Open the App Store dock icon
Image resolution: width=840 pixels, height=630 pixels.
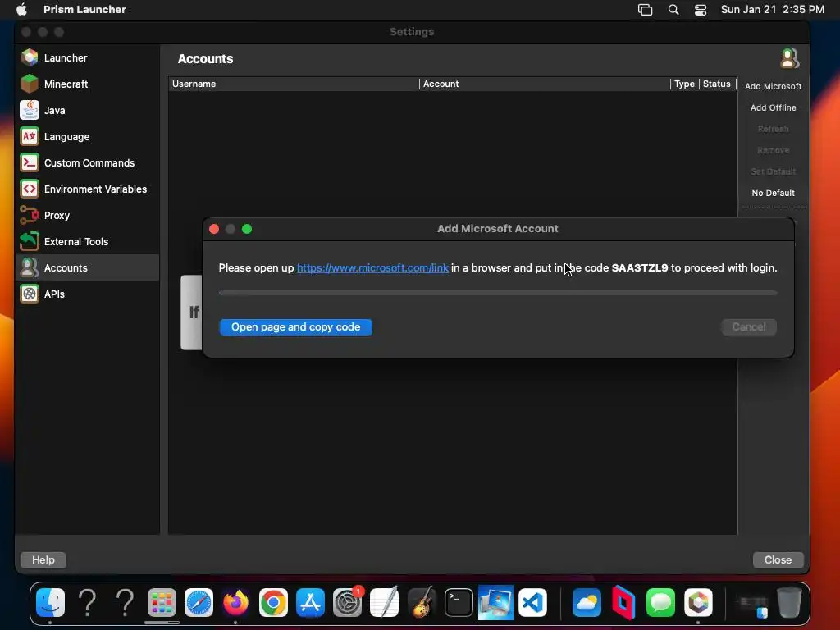310,603
